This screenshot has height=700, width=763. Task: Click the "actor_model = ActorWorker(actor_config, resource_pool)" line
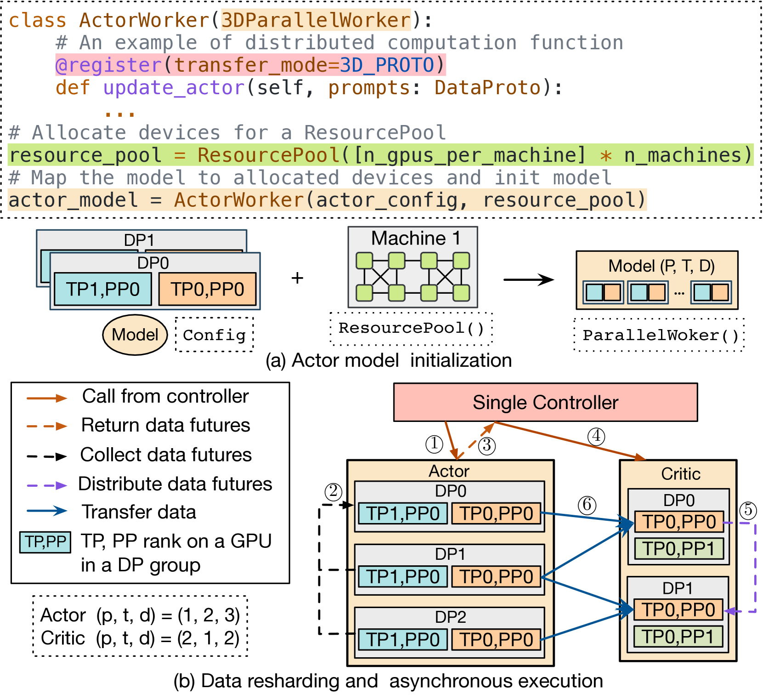pyautogui.click(x=328, y=200)
